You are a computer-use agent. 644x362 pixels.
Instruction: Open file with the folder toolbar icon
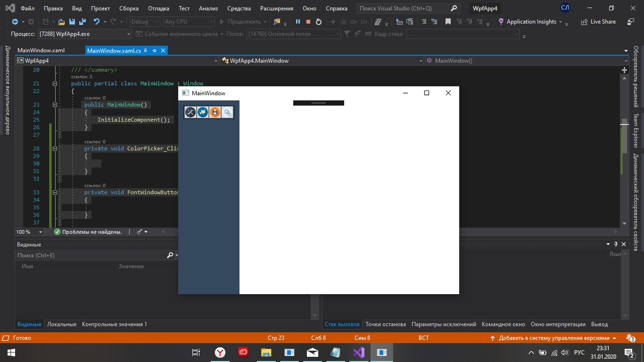[x=61, y=22]
